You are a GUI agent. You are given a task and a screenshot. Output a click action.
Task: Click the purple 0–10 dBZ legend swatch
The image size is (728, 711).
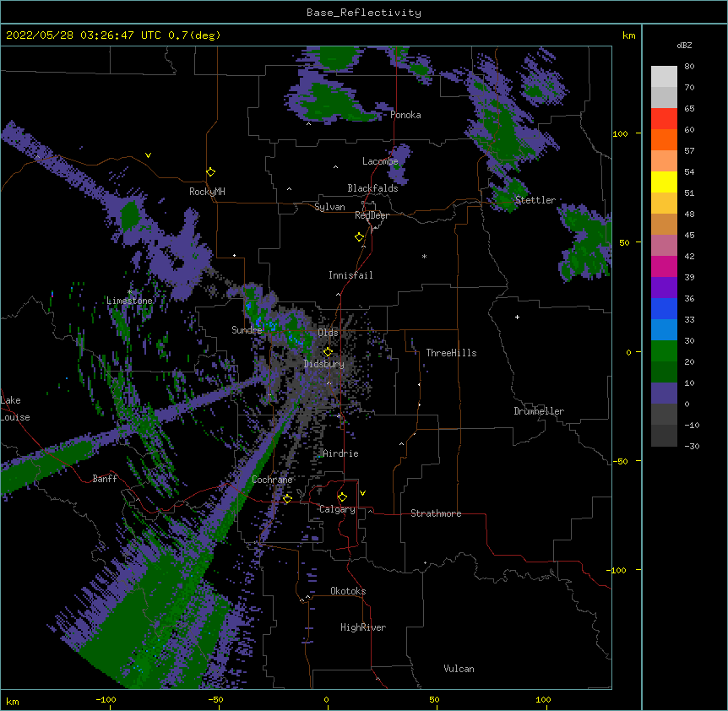pyautogui.click(x=664, y=393)
